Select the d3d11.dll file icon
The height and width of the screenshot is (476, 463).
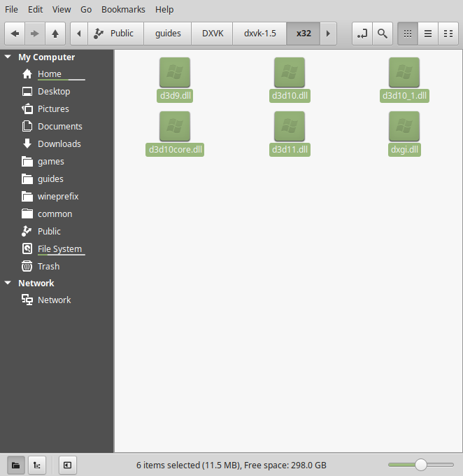(x=290, y=126)
